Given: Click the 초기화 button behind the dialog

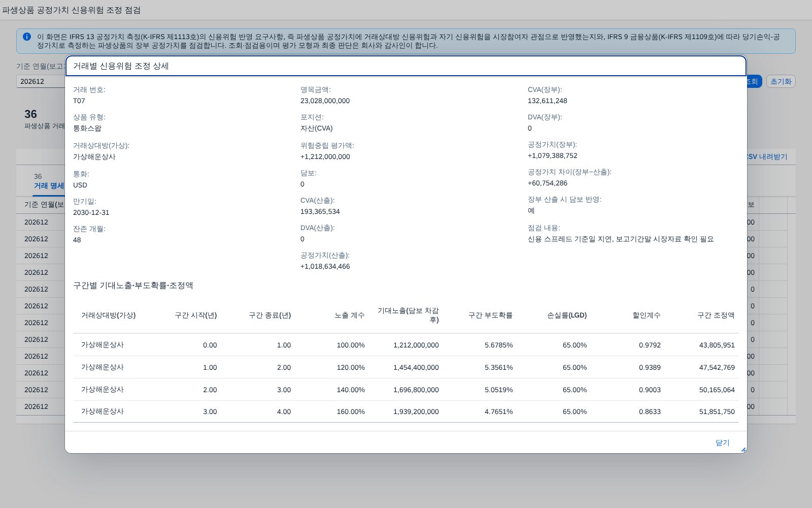Looking at the screenshot, I should coord(781,81).
